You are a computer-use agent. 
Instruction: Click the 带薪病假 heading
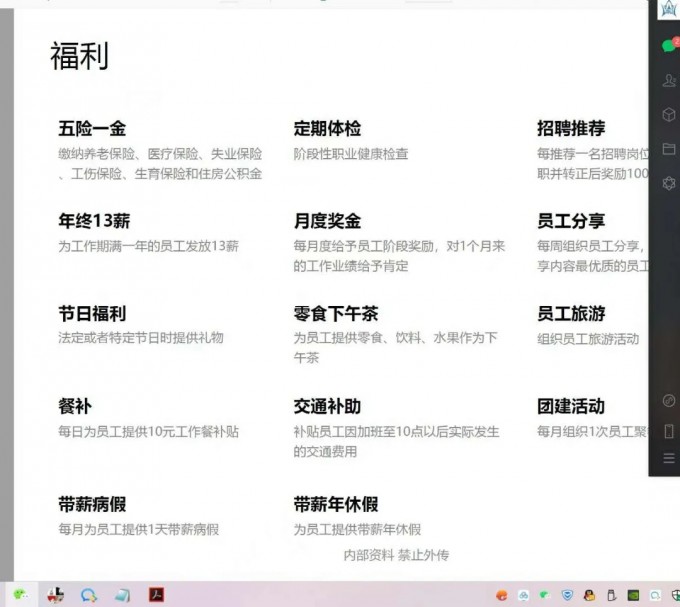click(x=92, y=504)
